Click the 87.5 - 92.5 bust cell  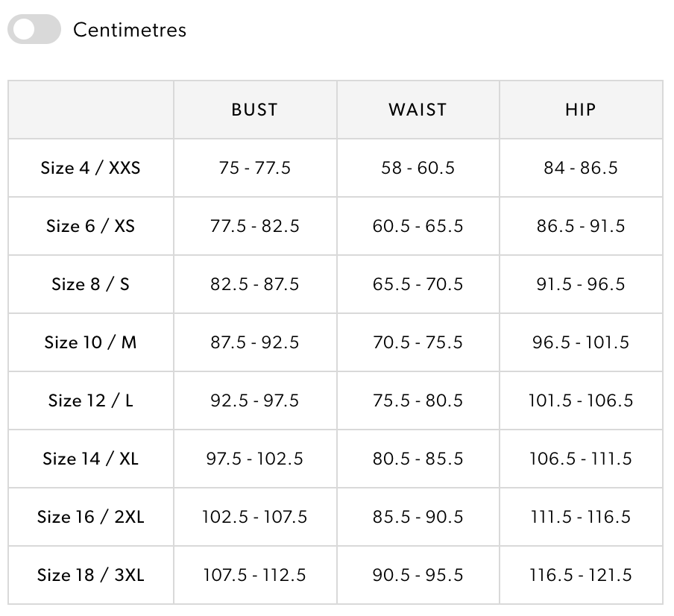255,342
